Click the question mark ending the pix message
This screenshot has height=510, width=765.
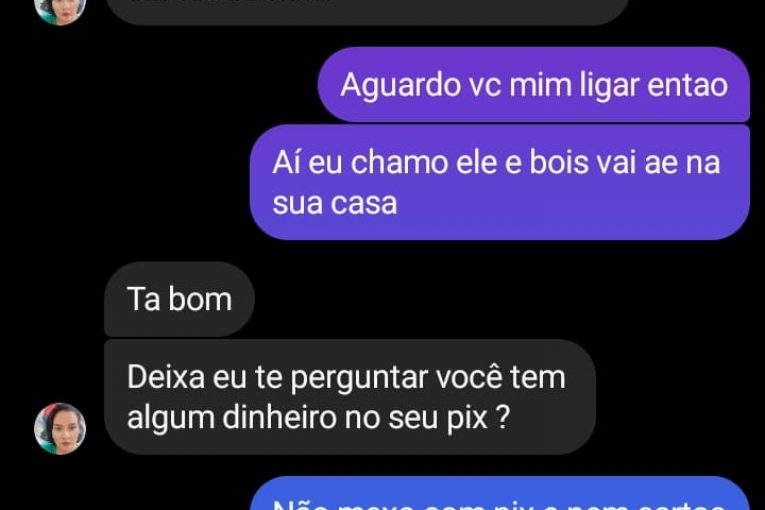click(x=503, y=418)
